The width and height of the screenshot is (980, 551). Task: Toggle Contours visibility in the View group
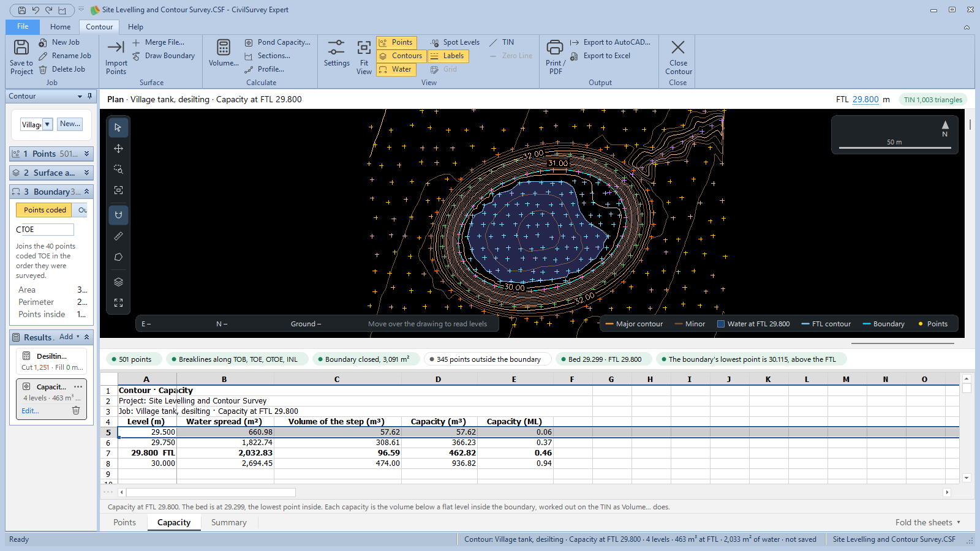401,56
